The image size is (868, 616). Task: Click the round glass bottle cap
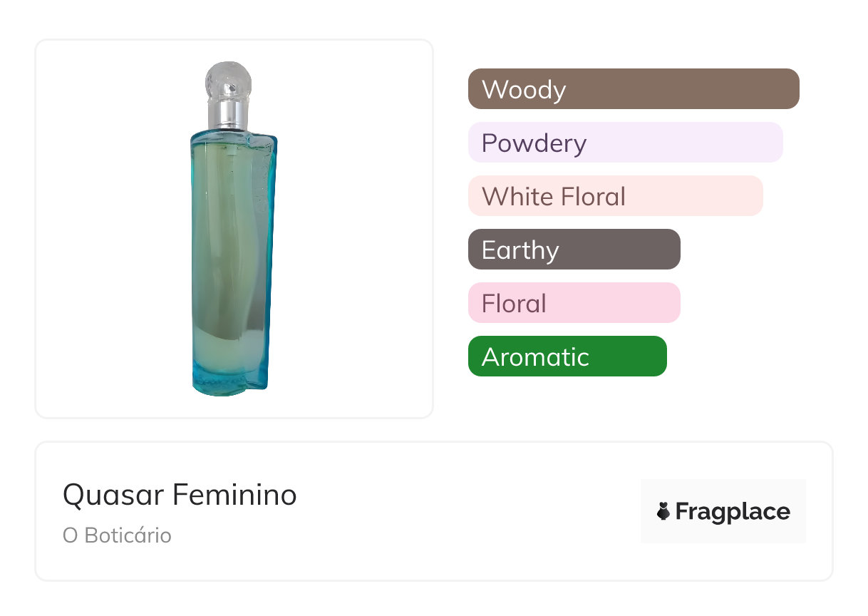[x=228, y=81]
